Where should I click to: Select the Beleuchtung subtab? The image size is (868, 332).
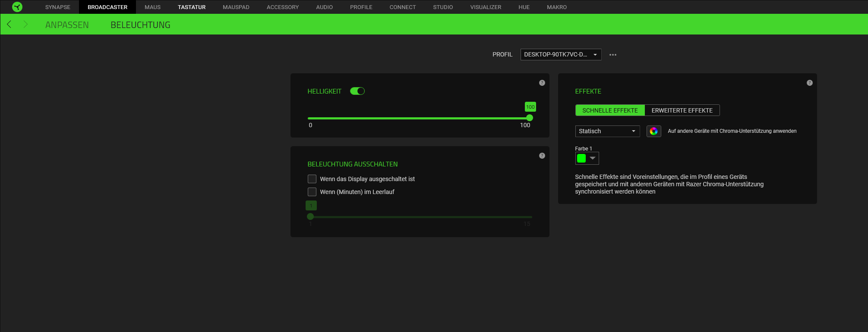[x=140, y=25]
